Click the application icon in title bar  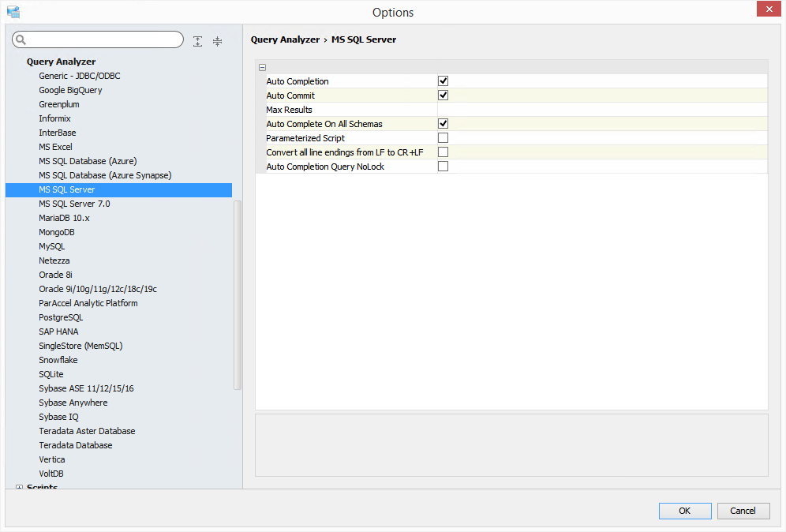point(13,12)
